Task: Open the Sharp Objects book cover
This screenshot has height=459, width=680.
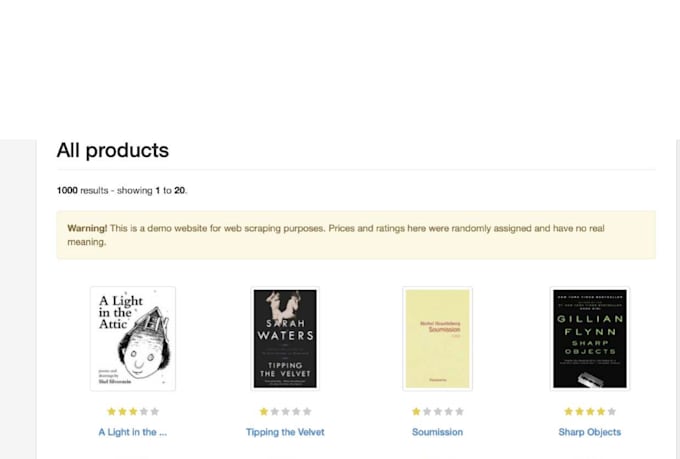Action: [590, 338]
